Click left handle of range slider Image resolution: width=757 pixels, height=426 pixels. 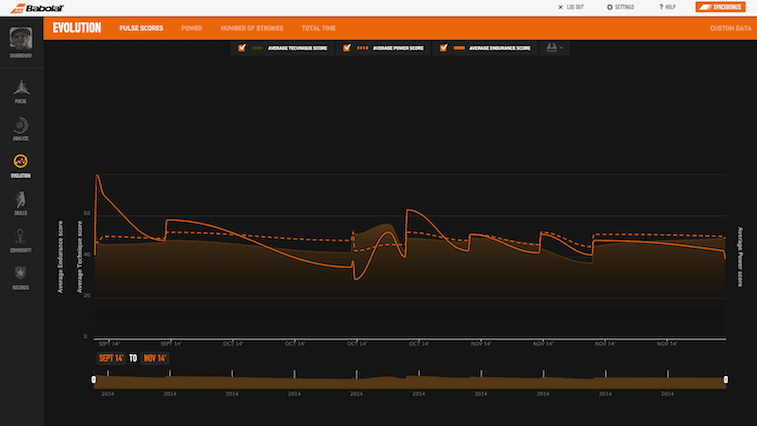94,380
